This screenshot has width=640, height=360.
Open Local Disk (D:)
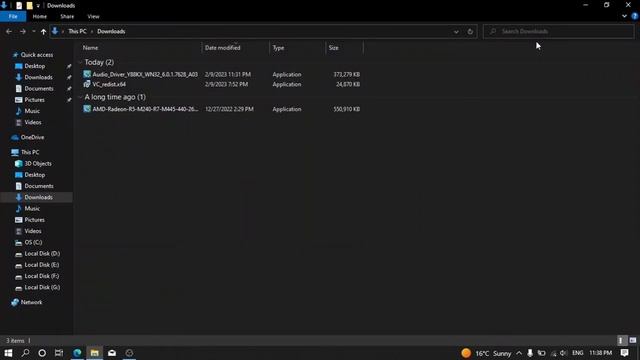point(42,253)
